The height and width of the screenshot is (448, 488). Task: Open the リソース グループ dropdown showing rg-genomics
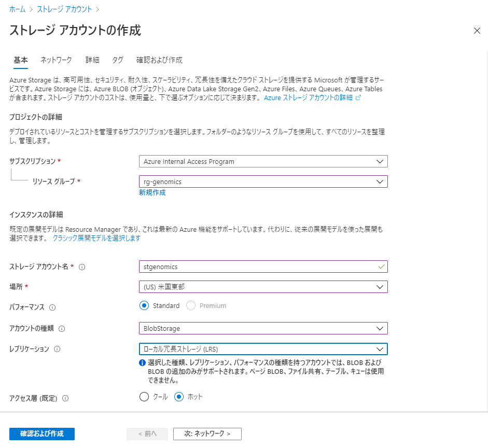263,181
